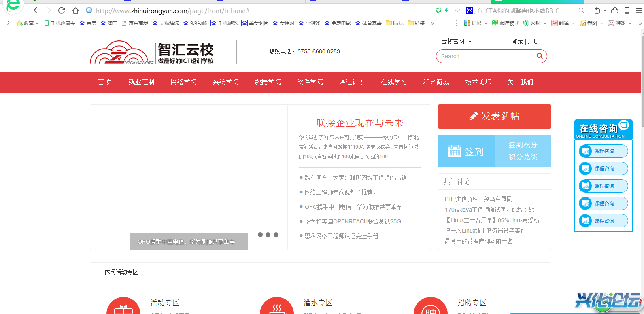Click the magnifier icon in site search box
This screenshot has width=644, height=314.
[539, 56]
